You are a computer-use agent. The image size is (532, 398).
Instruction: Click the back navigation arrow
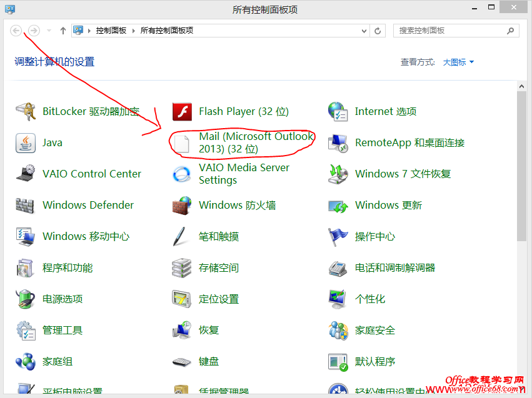coord(16,30)
